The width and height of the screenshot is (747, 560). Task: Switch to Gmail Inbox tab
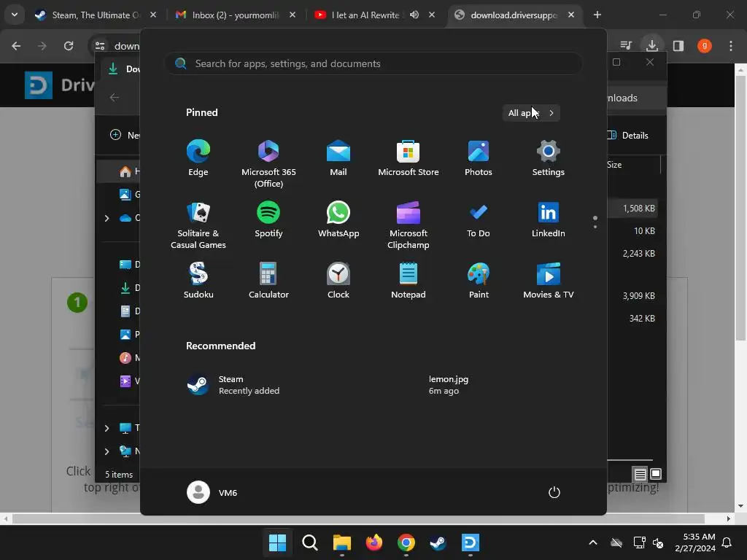[x=236, y=15]
